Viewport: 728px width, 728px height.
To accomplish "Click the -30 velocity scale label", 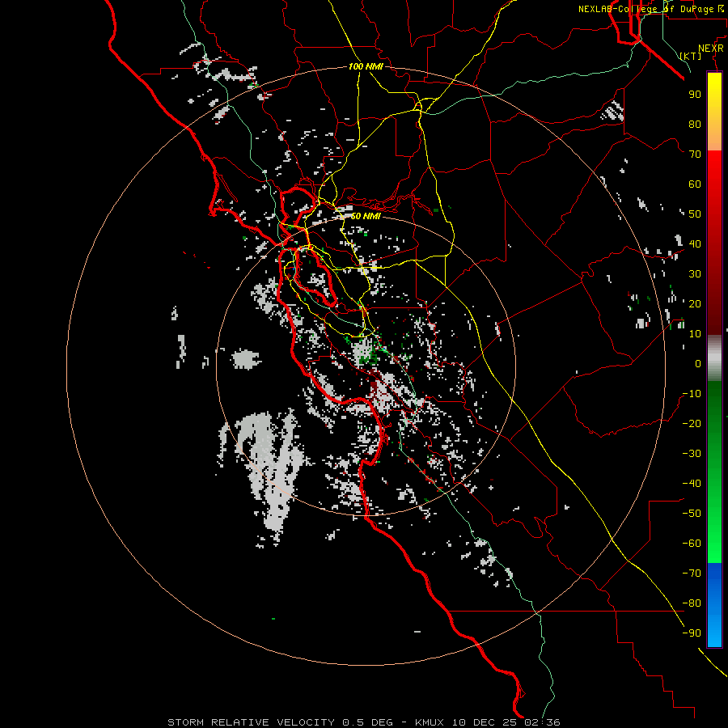I will 692,454.
